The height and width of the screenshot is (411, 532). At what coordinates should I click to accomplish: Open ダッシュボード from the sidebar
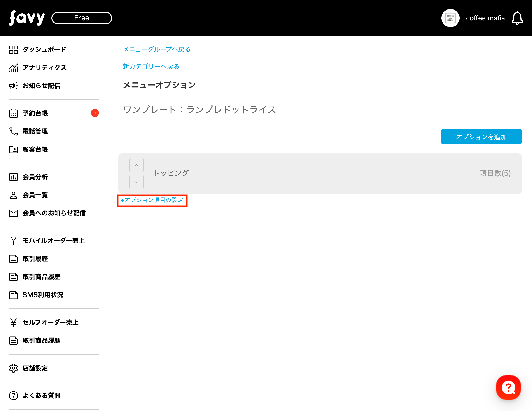click(44, 49)
